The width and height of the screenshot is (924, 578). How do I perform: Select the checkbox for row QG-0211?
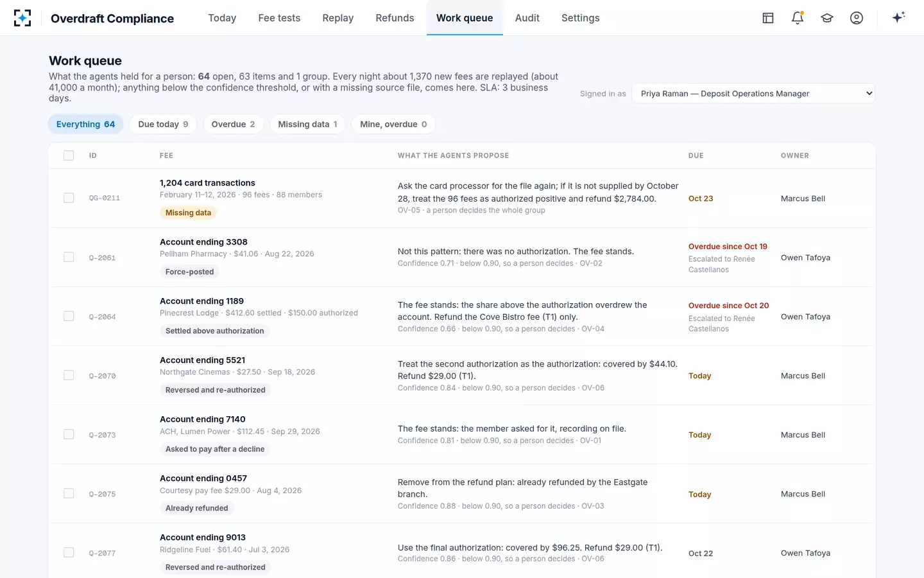coord(69,198)
